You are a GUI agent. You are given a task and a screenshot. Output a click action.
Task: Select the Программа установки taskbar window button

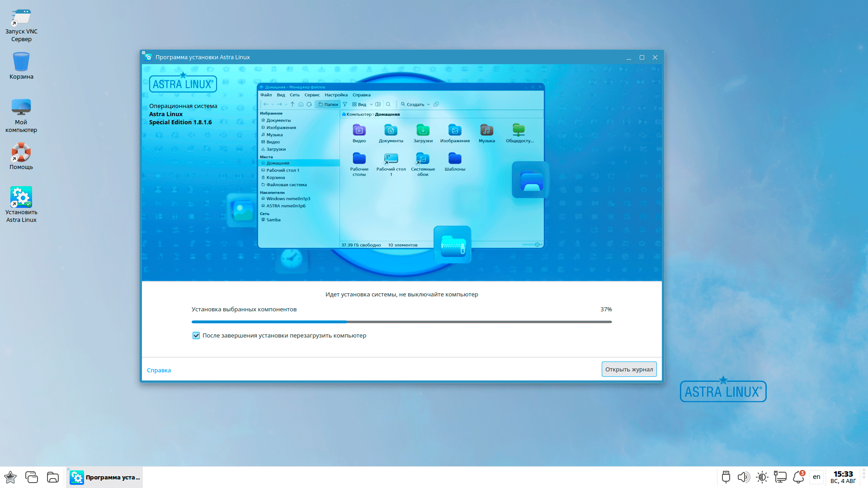click(105, 477)
